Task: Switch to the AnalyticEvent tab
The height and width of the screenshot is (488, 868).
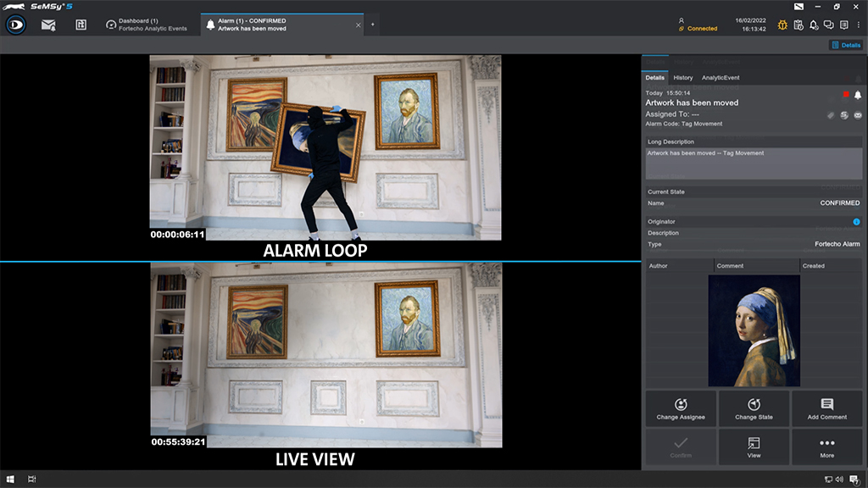Action: coord(721,78)
